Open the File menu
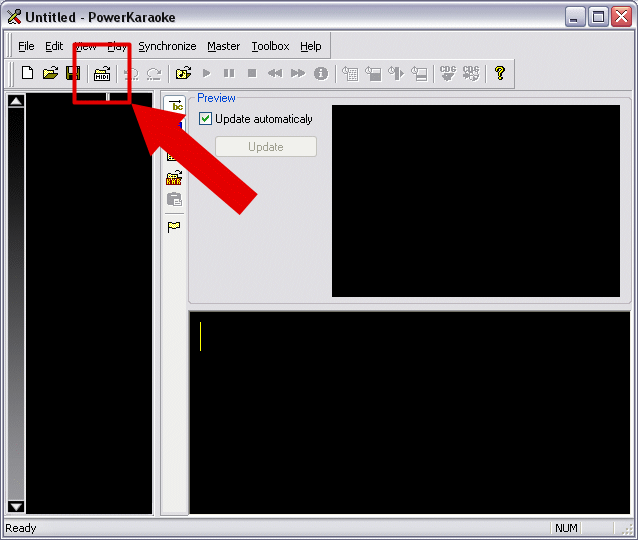This screenshot has width=638, height=540. pos(26,46)
